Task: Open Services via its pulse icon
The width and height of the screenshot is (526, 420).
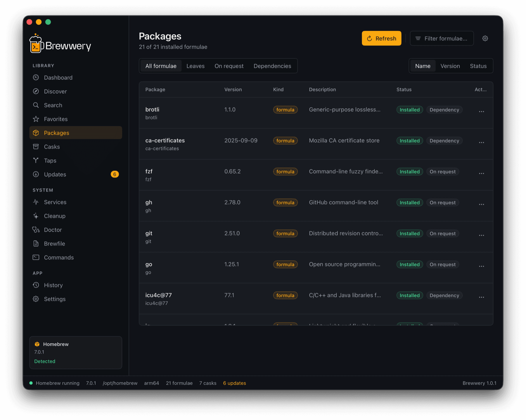Action: tap(36, 202)
